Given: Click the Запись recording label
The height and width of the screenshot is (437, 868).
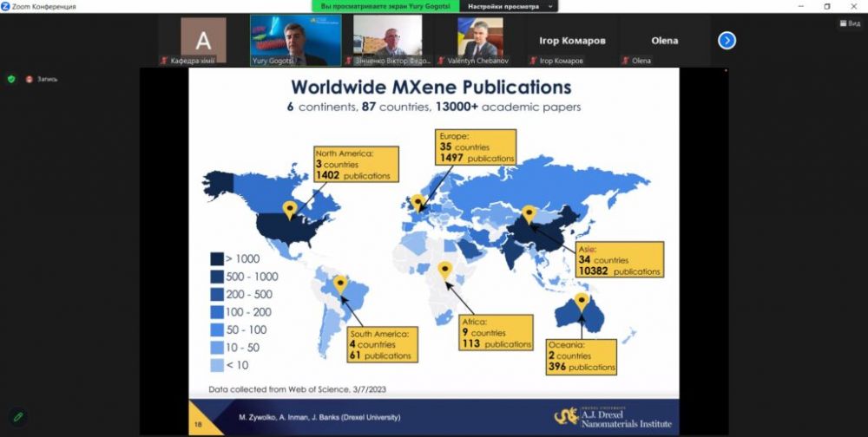Looking at the screenshot, I should (47, 79).
